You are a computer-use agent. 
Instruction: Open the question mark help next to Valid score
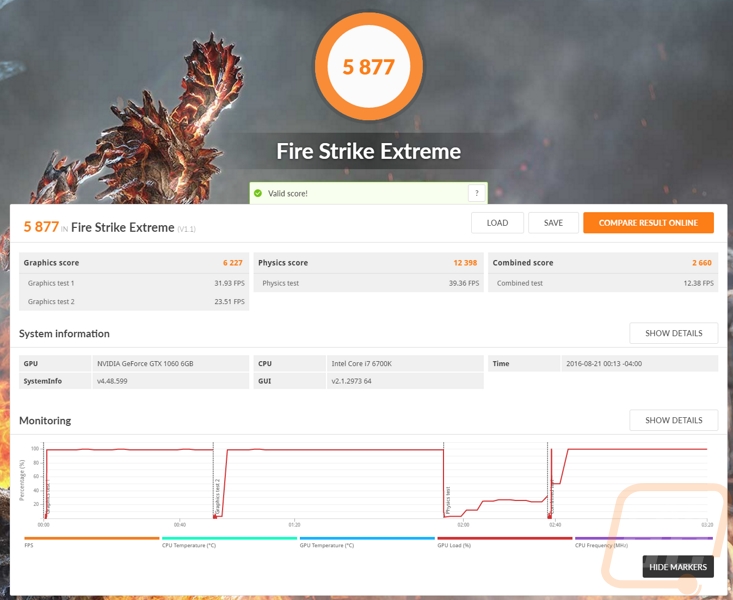[x=476, y=193]
